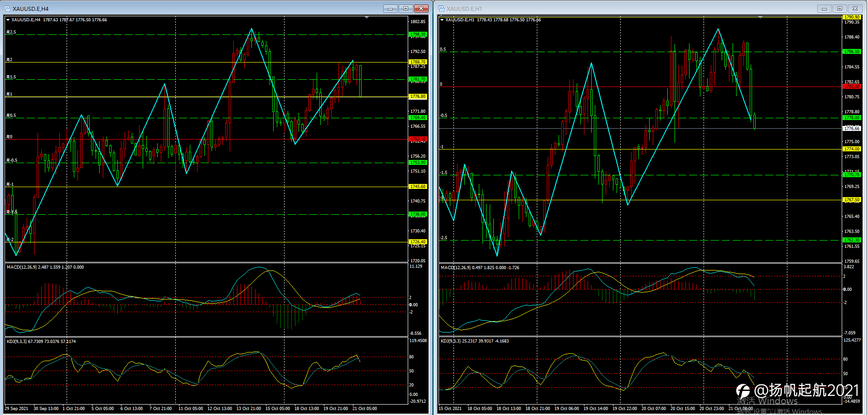The height and width of the screenshot is (415, 868).
Task: Click the chart shift triangle on H1 chart
Action: tap(760, 17)
